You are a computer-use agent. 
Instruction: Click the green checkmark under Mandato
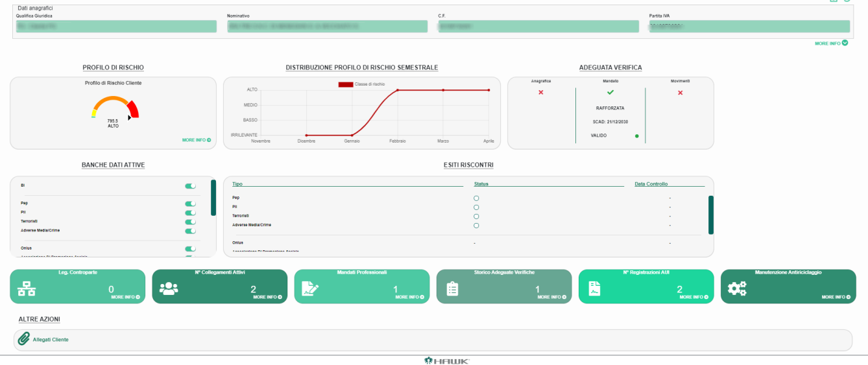[x=610, y=93]
